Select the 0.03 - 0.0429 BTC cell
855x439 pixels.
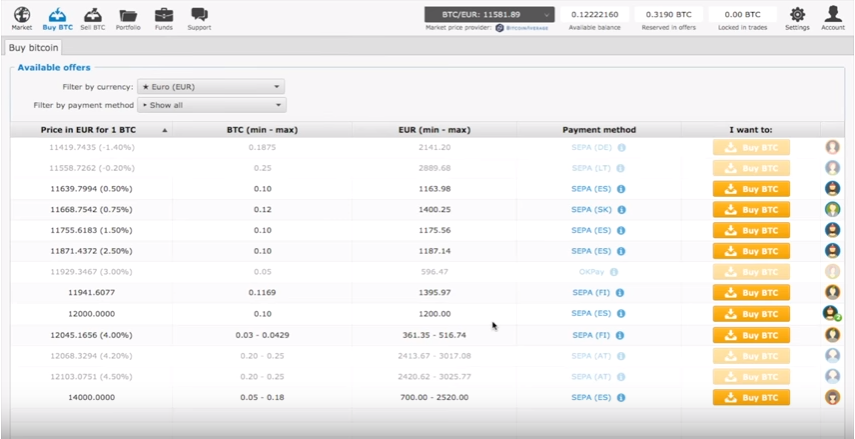(262, 335)
